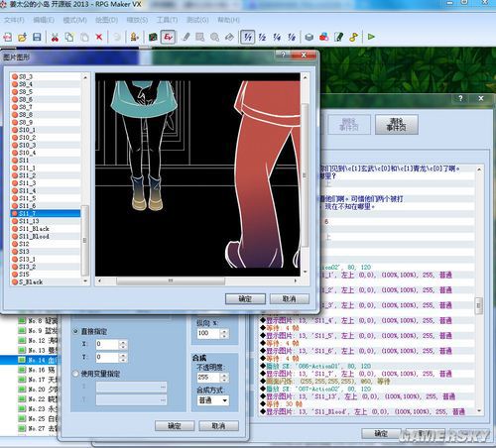This screenshot has height=448, width=496.
Task: Set map zoom to 1/4 scale
Action: click(277, 37)
